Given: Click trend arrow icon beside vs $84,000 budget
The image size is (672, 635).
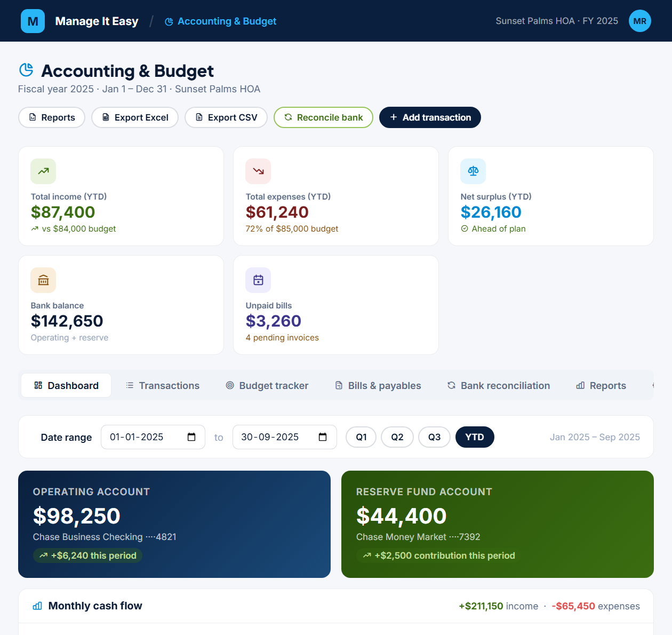Looking at the screenshot, I should (x=35, y=228).
